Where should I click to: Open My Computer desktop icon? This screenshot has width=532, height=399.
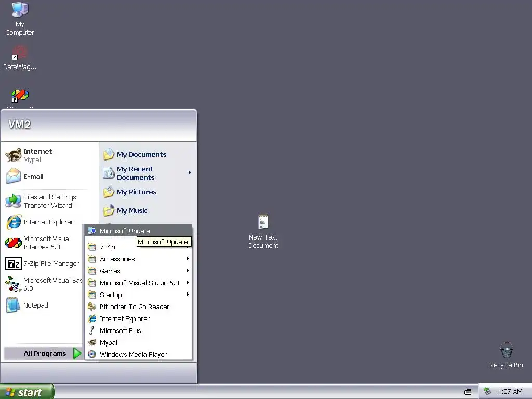click(20, 18)
